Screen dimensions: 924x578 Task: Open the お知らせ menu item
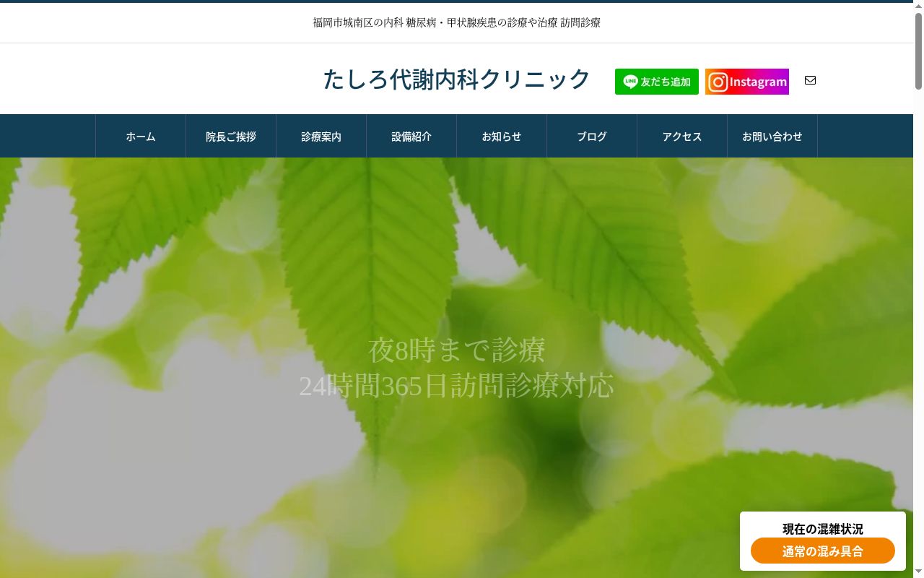pyautogui.click(x=502, y=136)
